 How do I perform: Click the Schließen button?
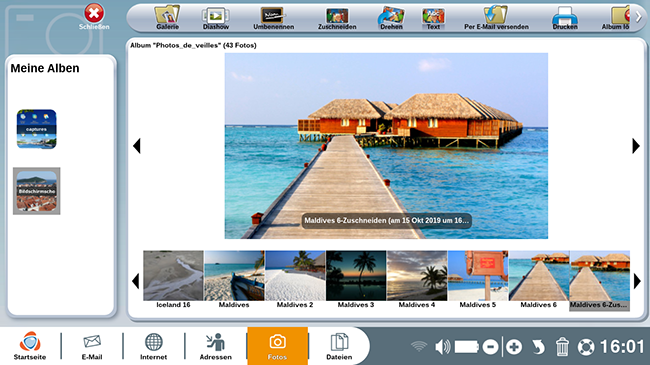click(x=94, y=17)
